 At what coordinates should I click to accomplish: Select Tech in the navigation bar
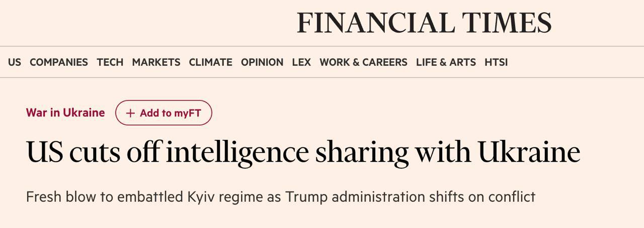pos(110,62)
